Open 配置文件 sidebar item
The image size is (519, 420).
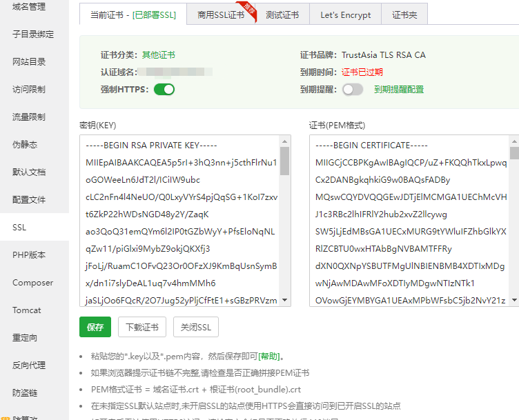(29, 200)
